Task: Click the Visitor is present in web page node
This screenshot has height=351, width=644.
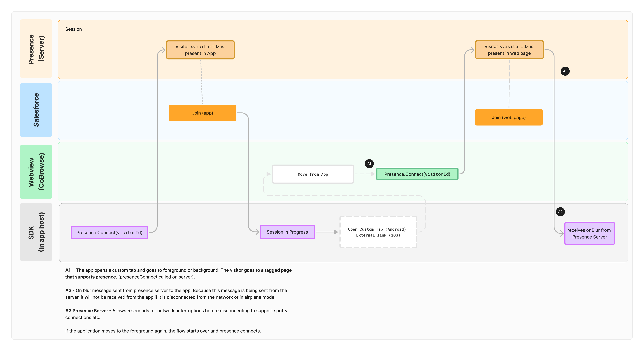Action: point(509,50)
